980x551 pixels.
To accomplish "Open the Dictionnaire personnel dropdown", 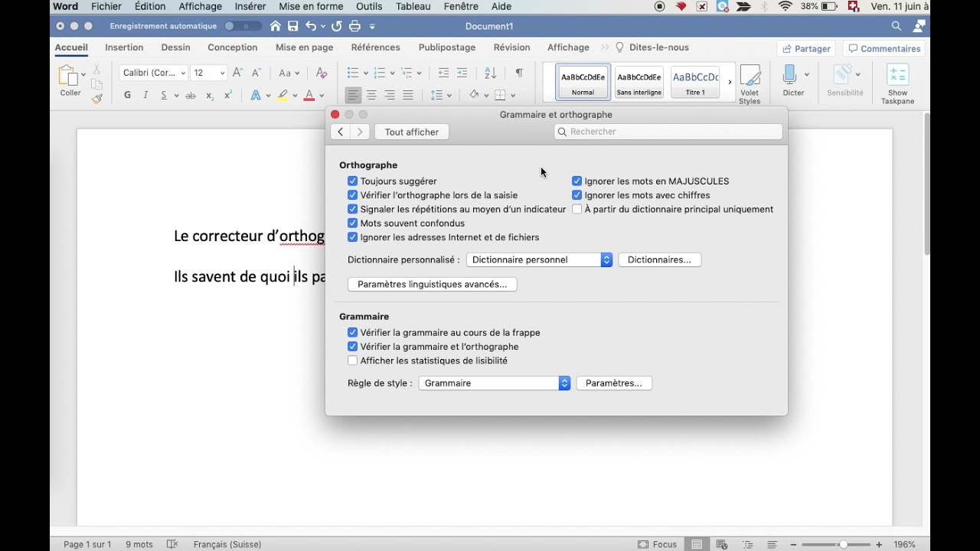I will pos(539,260).
